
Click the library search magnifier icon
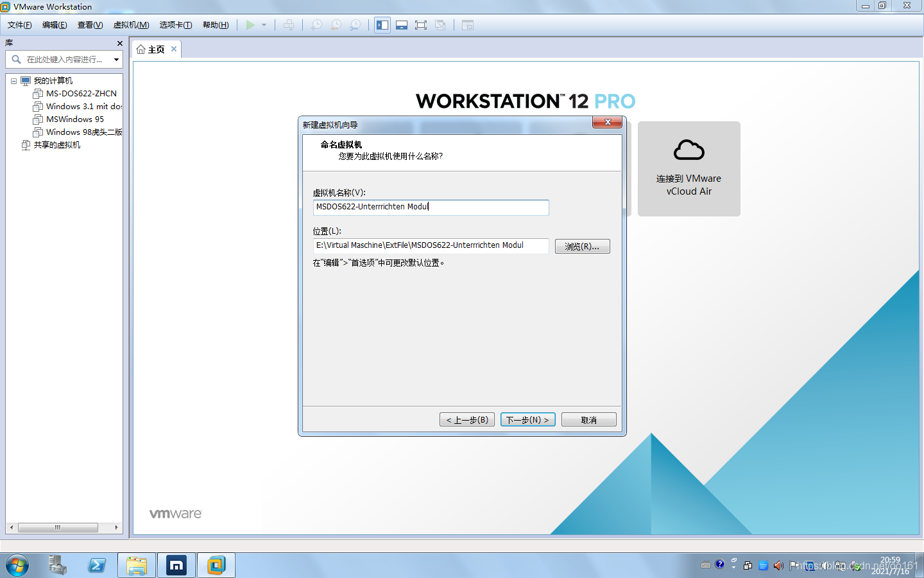pos(16,59)
